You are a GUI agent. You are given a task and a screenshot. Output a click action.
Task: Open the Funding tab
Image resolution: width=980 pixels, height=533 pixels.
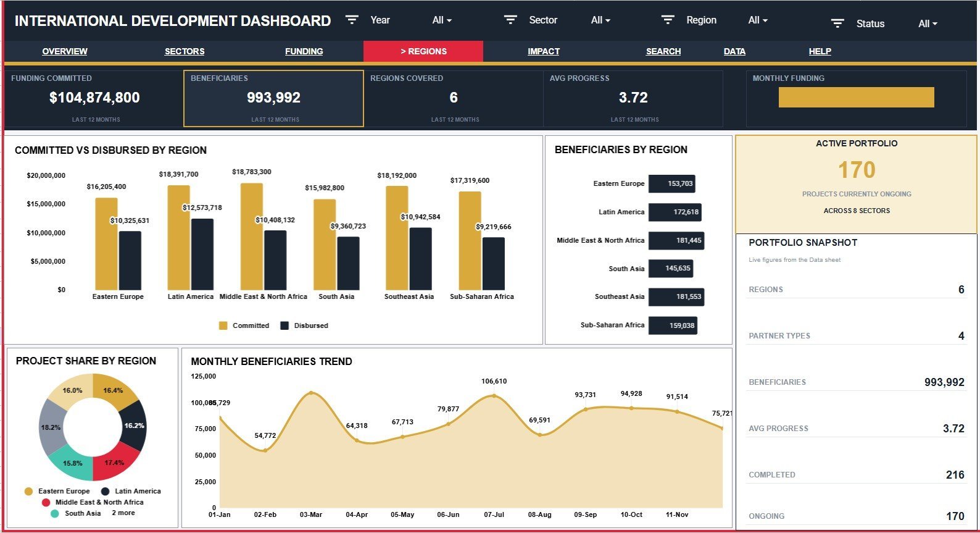[304, 51]
